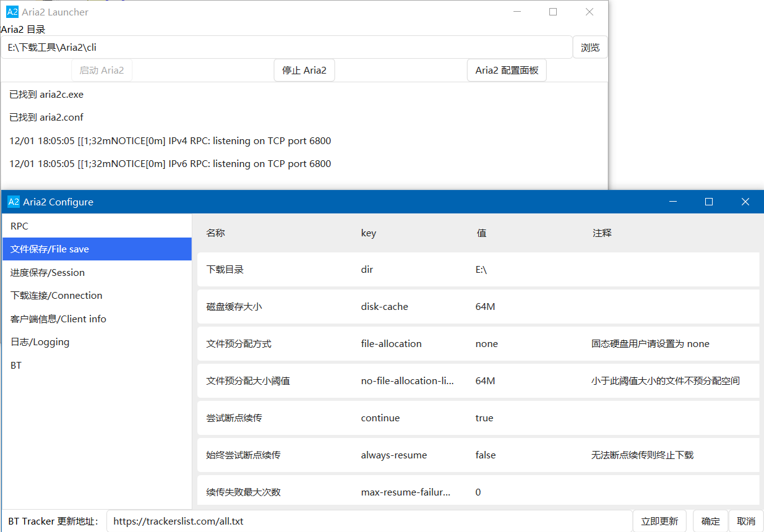
Task: Minimize the Aria2 Configure window
Action: [x=672, y=202]
